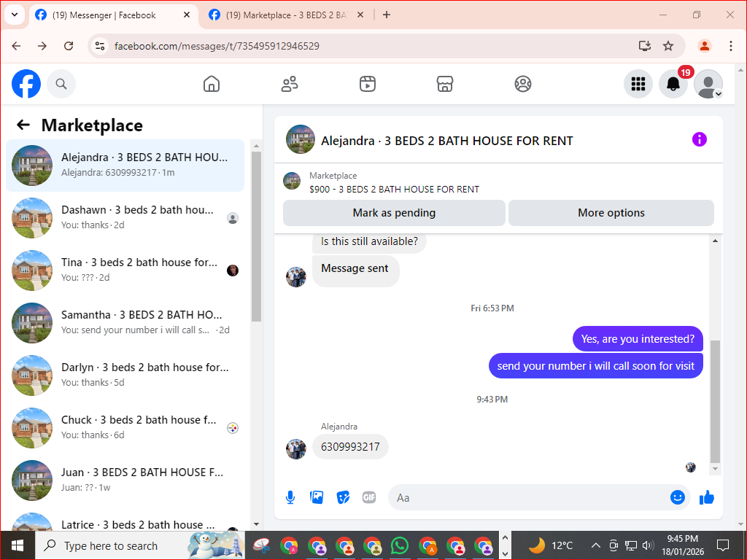Go back in browser history
This screenshot has height=560, width=747.
click(16, 46)
